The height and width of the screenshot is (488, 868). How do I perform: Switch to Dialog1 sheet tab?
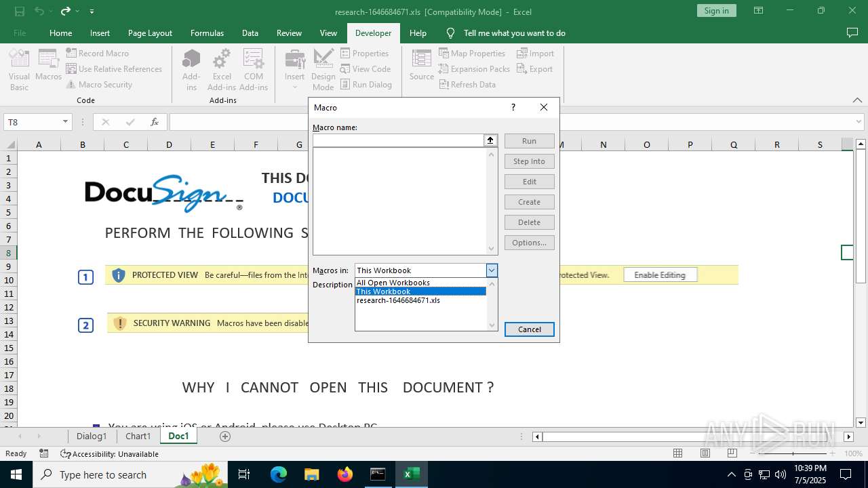click(92, 436)
